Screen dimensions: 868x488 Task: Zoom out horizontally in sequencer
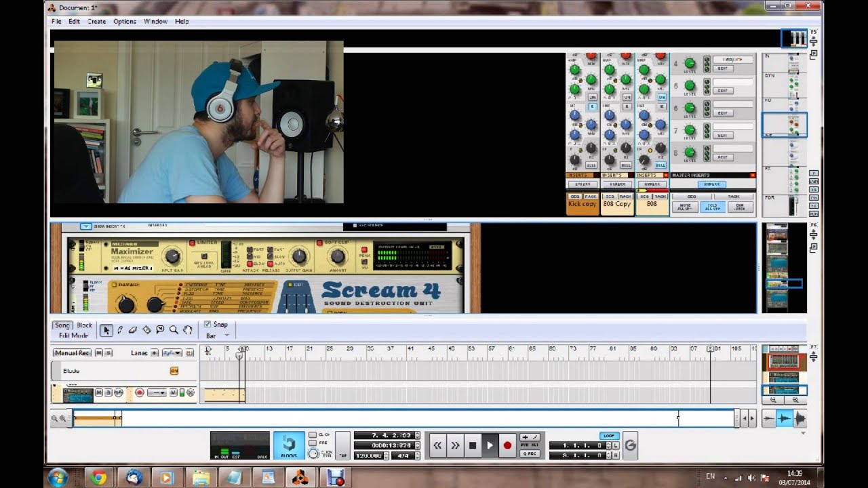54,419
